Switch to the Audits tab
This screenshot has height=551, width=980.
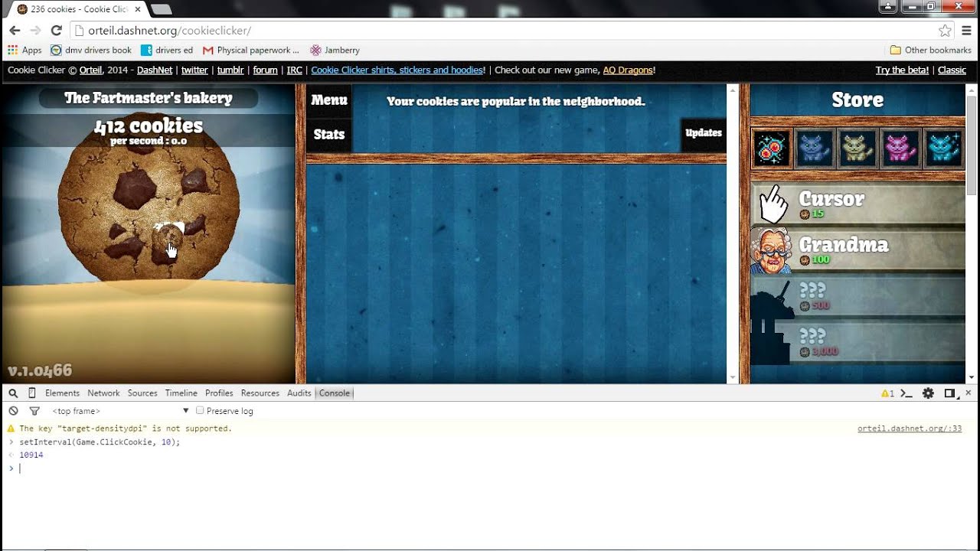[x=299, y=393]
